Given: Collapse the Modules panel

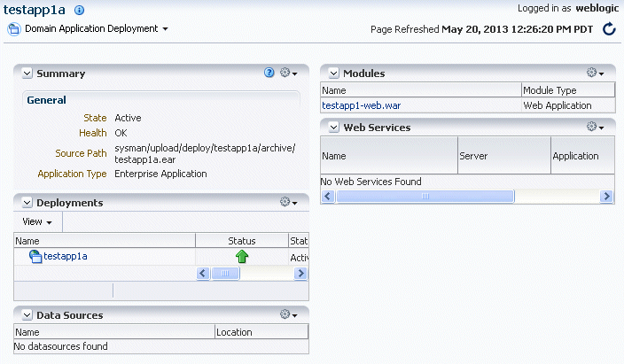Looking at the screenshot, I should (x=334, y=74).
